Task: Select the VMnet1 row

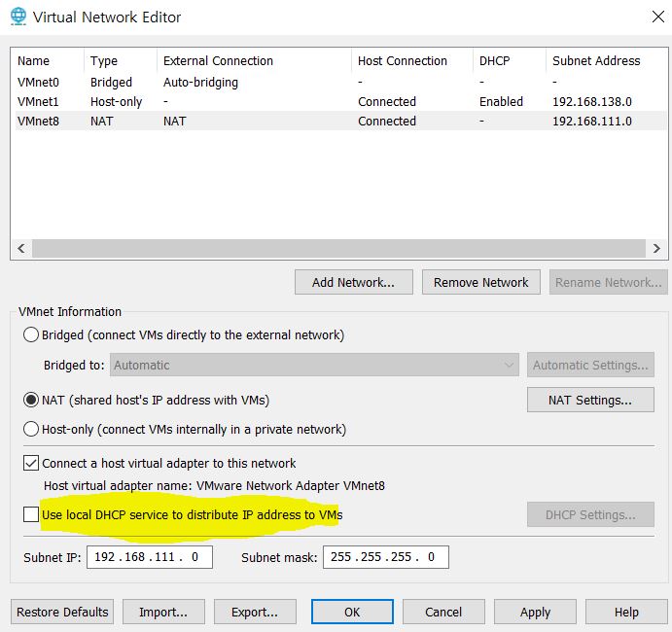Action: tap(340, 101)
